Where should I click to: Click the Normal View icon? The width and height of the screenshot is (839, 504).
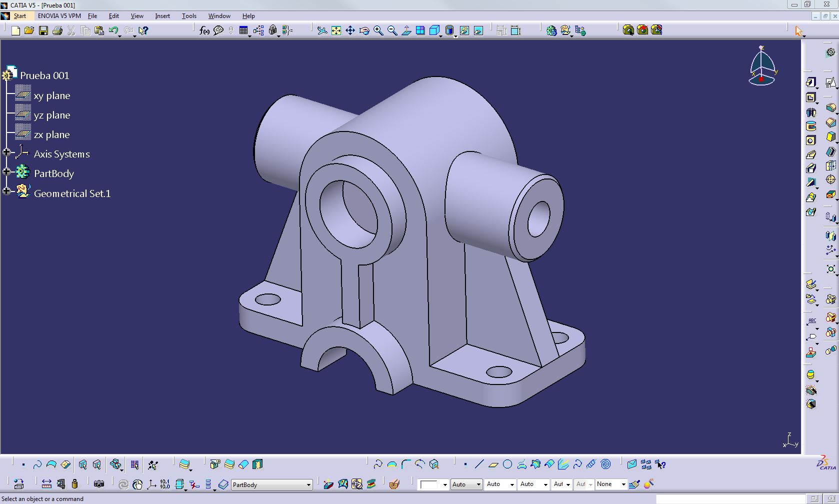coord(406,30)
